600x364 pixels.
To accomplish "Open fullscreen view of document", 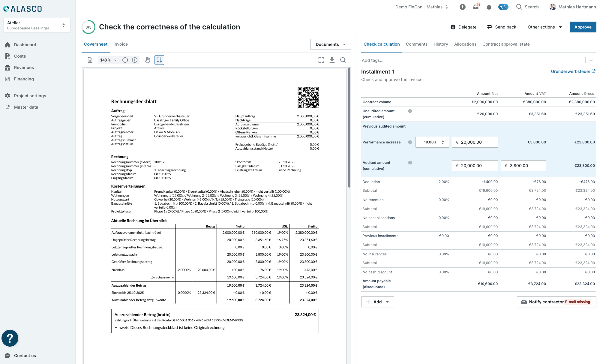I will click(321, 60).
